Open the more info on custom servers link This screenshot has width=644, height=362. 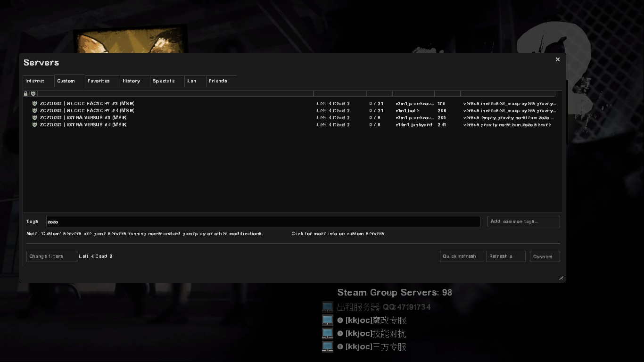tap(339, 234)
